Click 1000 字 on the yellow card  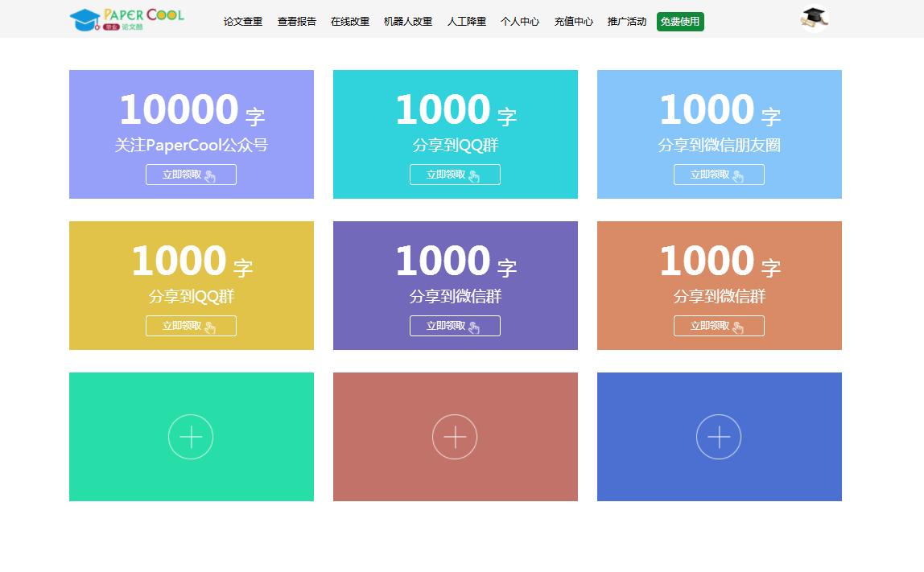(x=192, y=261)
